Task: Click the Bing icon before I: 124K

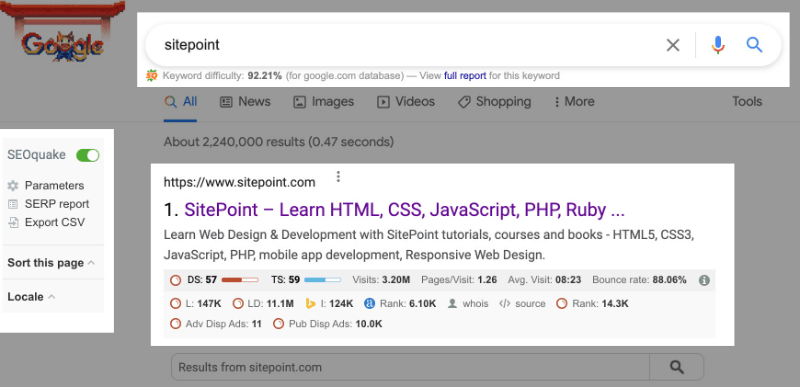Action: [x=310, y=304]
